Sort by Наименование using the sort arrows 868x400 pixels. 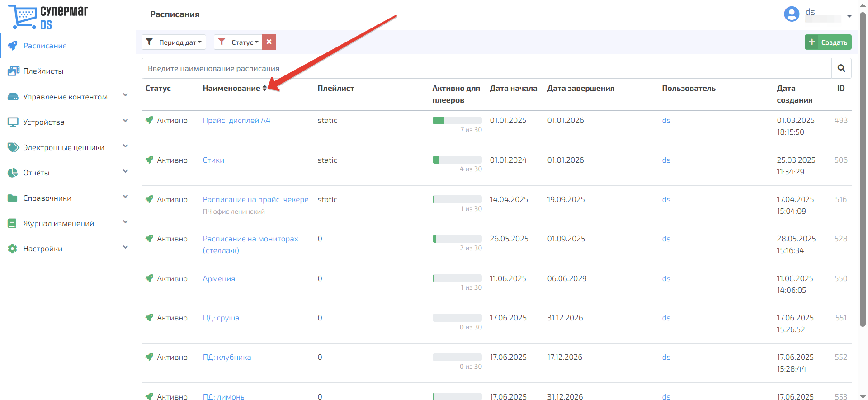264,88
